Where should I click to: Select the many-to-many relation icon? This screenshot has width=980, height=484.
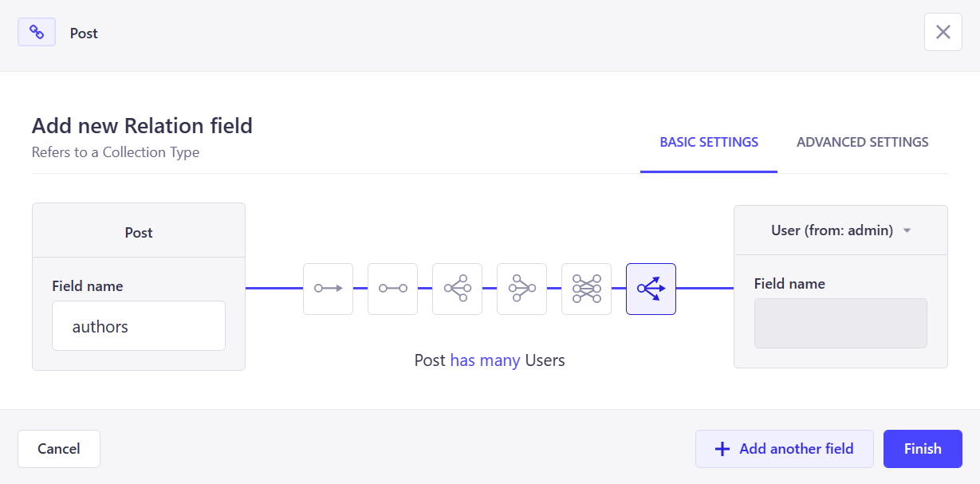[x=586, y=289]
